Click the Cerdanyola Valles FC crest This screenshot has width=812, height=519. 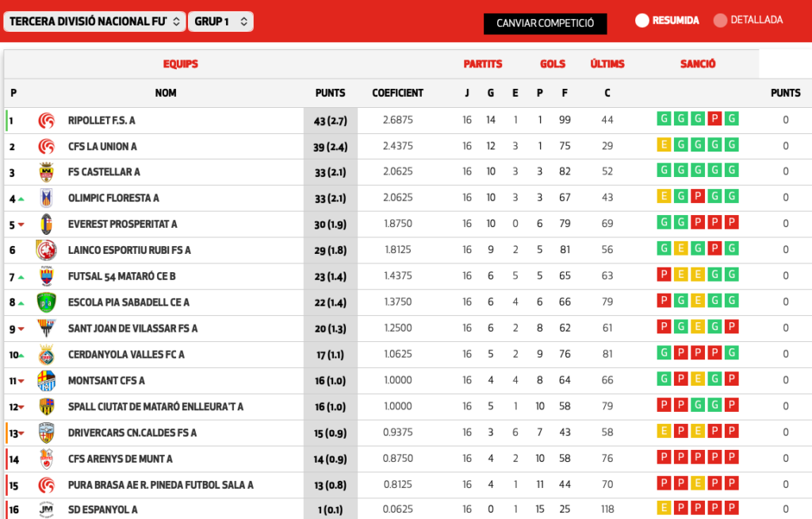click(46, 355)
